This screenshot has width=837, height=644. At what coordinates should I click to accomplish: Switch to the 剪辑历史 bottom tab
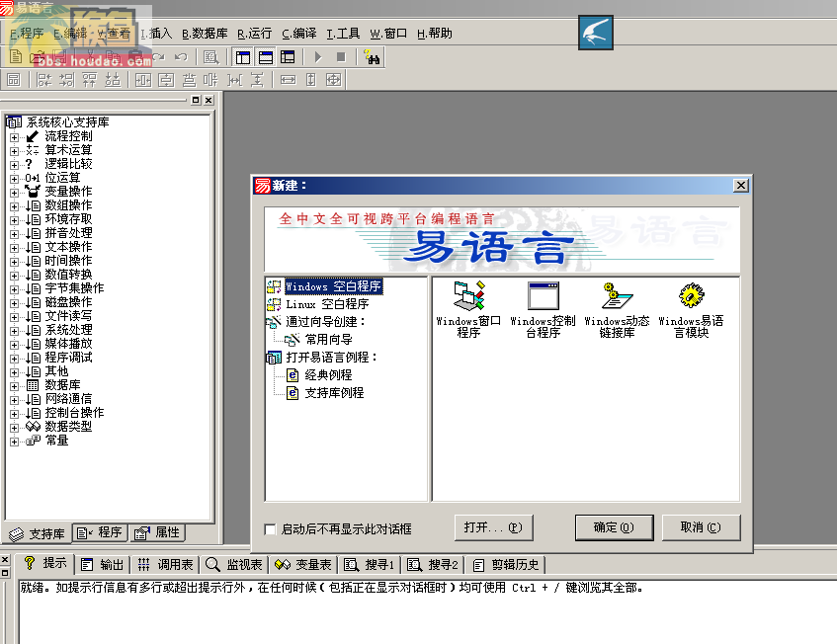pyautogui.click(x=506, y=565)
